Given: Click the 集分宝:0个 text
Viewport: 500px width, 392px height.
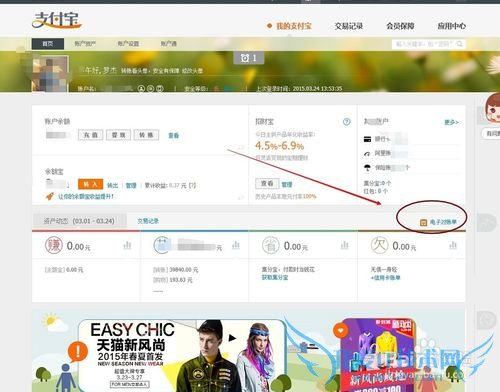Looking at the screenshot, I should [x=377, y=183].
